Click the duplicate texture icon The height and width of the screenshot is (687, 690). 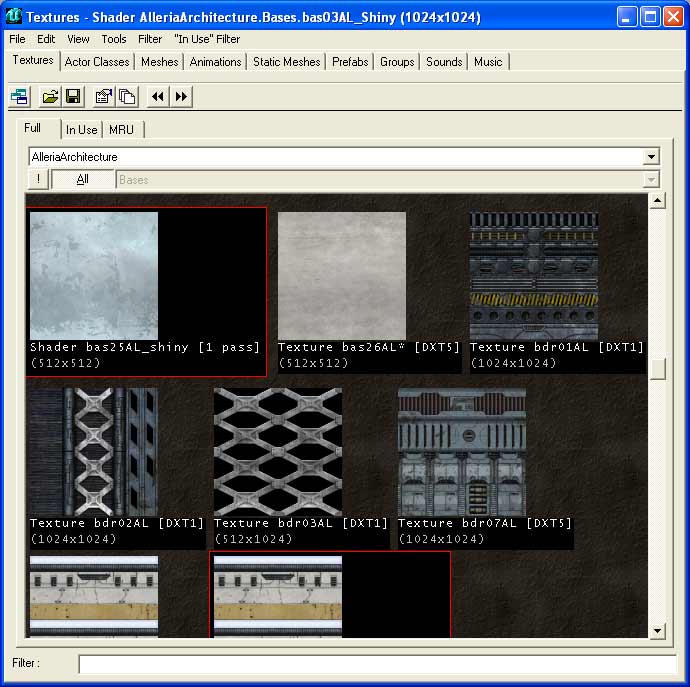tap(127, 96)
